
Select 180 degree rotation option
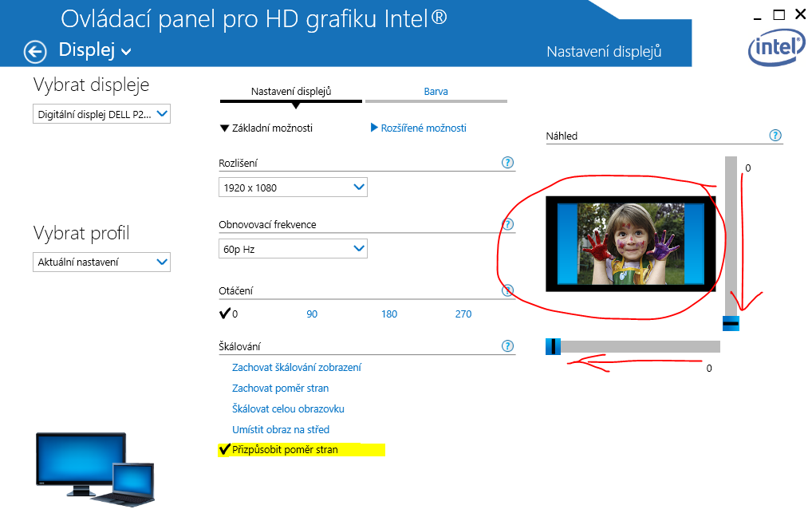(x=389, y=314)
